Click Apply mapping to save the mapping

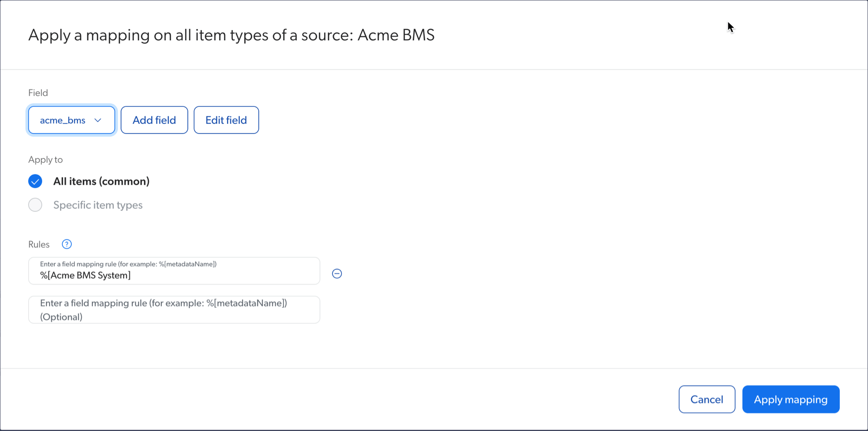click(x=790, y=399)
